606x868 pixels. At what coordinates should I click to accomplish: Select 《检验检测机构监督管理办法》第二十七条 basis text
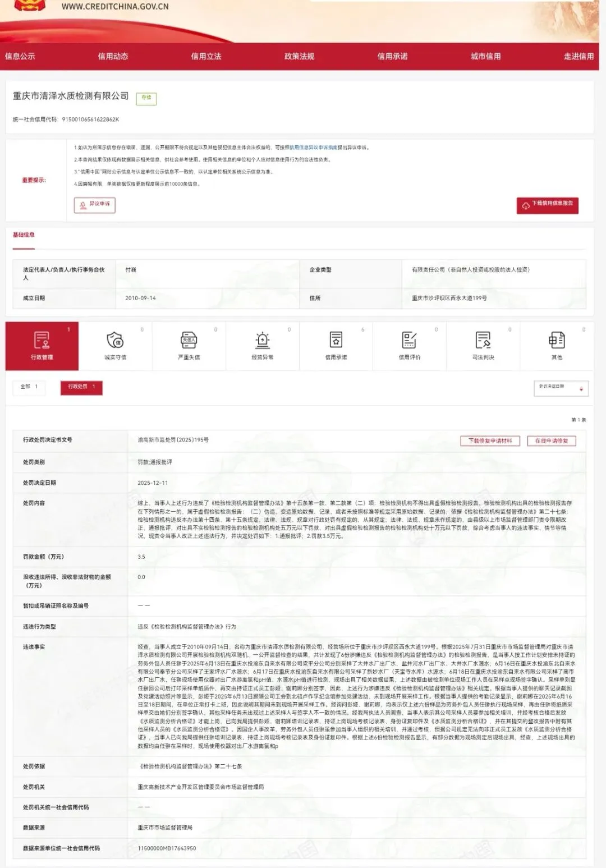click(x=190, y=766)
